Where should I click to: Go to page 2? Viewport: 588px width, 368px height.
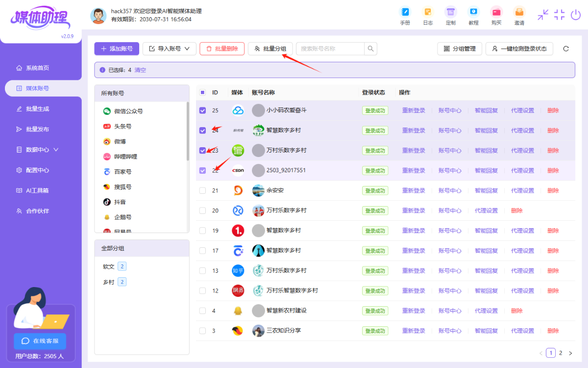click(x=561, y=353)
